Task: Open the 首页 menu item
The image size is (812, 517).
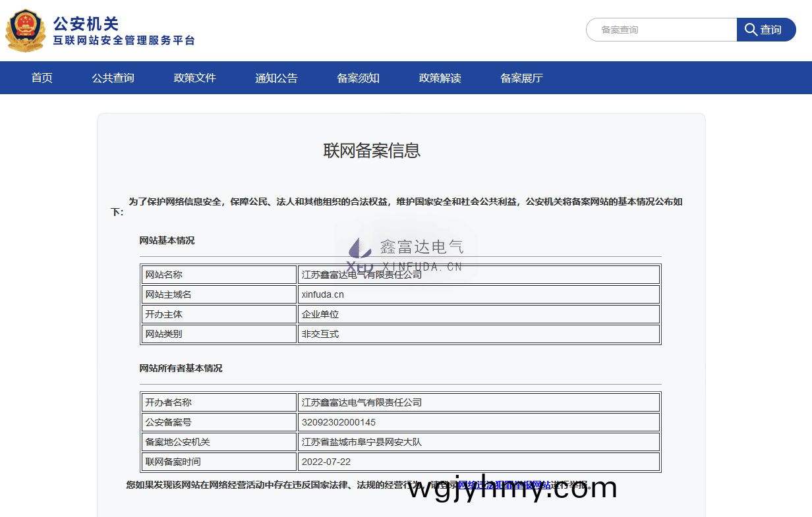Action: 42,78
